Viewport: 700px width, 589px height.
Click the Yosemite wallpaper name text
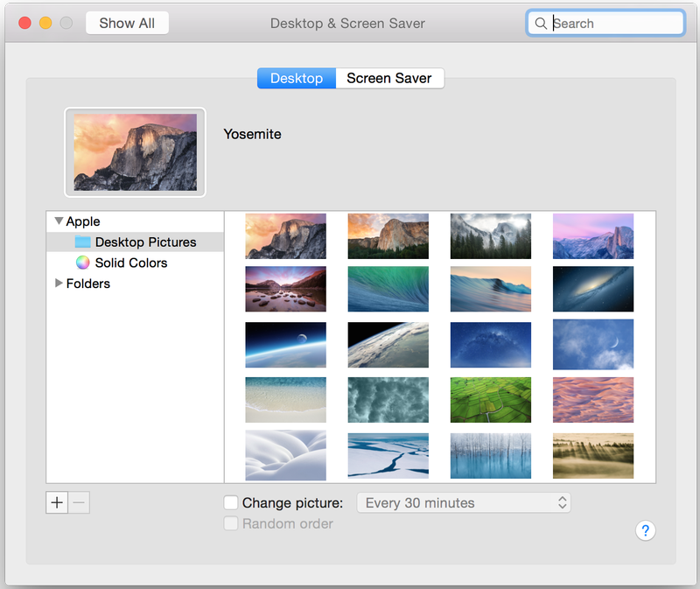point(252,134)
